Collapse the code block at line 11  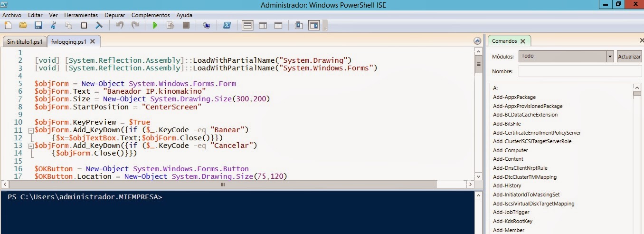point(31,130)
